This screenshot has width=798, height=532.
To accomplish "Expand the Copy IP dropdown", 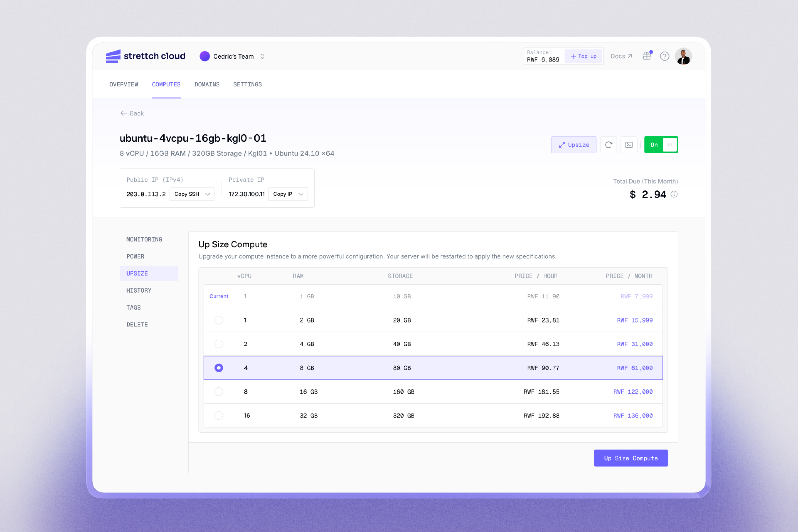I will [301, 194].
